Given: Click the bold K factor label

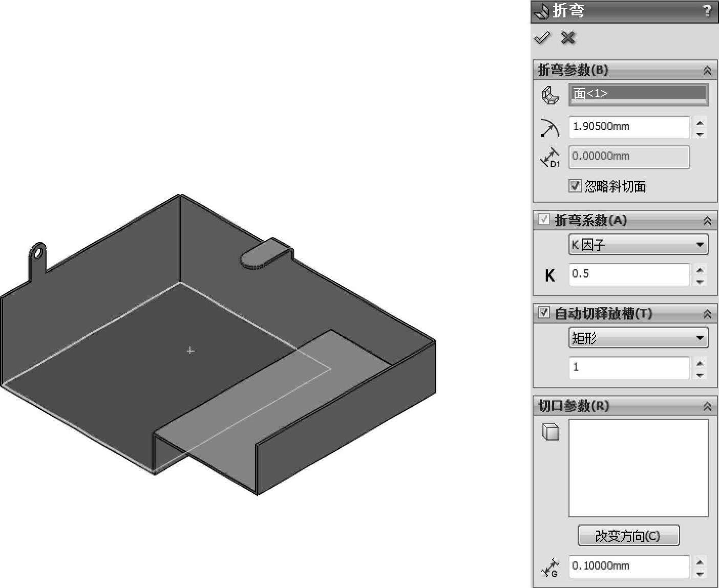Looking at the screenshot, I should pos(549,276).
